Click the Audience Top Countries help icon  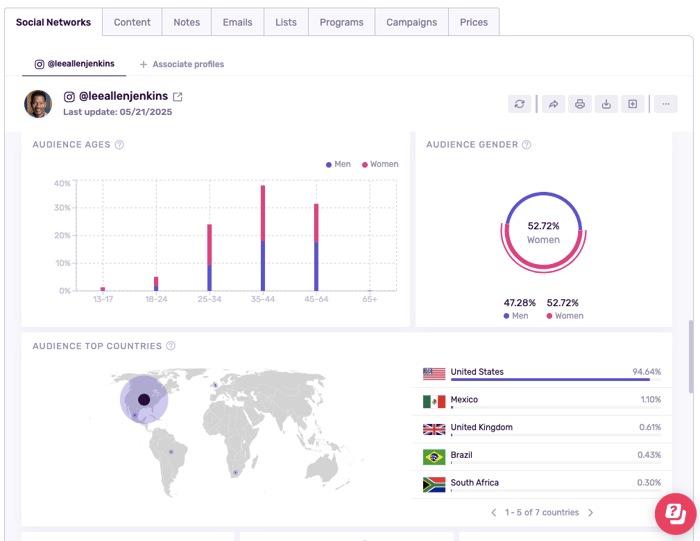coord(171,346)
